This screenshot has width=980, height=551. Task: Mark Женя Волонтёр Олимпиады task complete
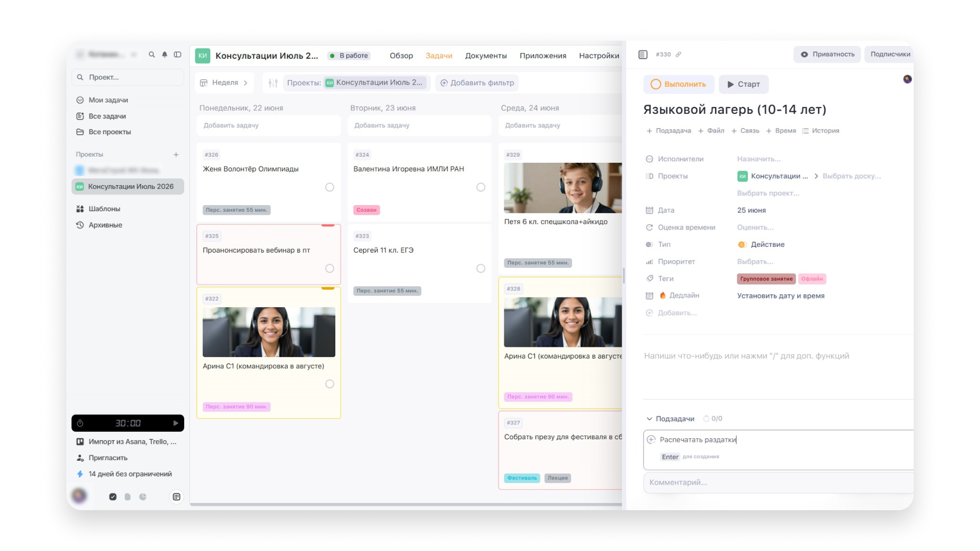pyautogui.click(x=330, y=187)
